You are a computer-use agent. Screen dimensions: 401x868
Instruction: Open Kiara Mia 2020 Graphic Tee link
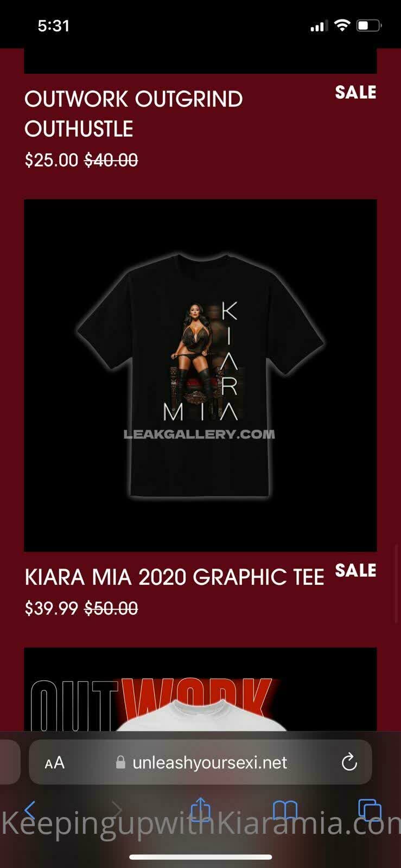(174, 577)
